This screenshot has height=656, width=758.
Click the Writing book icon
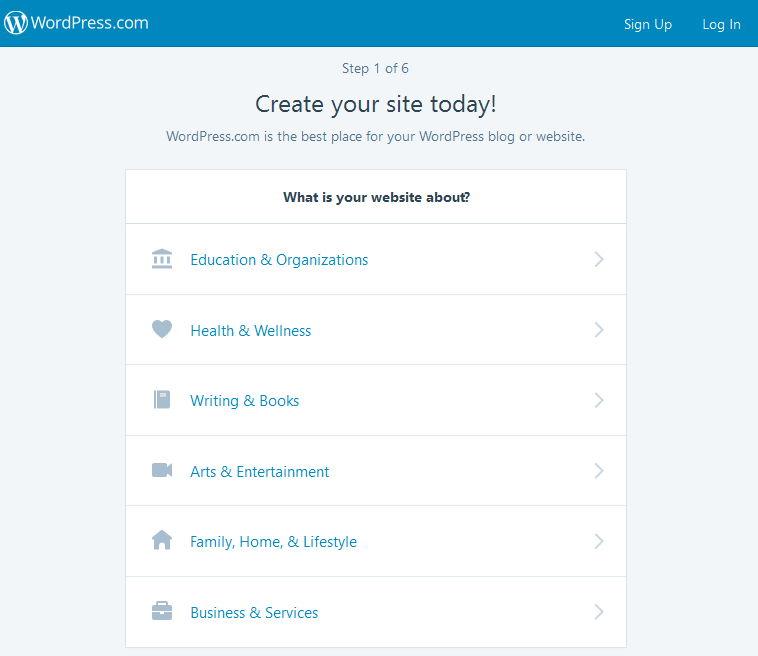[x=162, y=400]
